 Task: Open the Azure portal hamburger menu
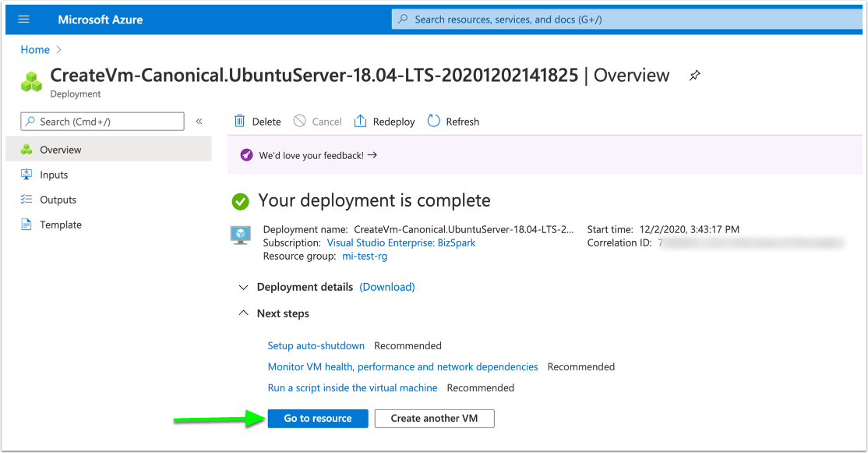[x=23, y=19]
